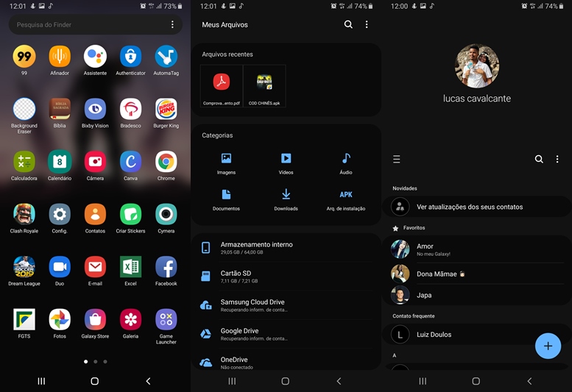Image resolution: width=572 pixels, height=392 pixels.
Task: Open Game Launcher
Action: click(166, 319)
